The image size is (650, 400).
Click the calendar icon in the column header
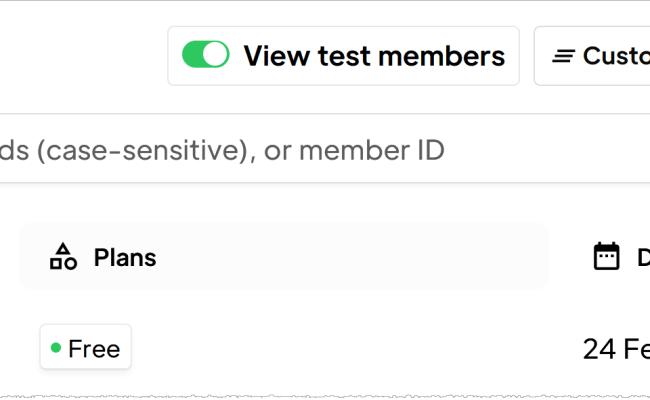pos(606,257)
